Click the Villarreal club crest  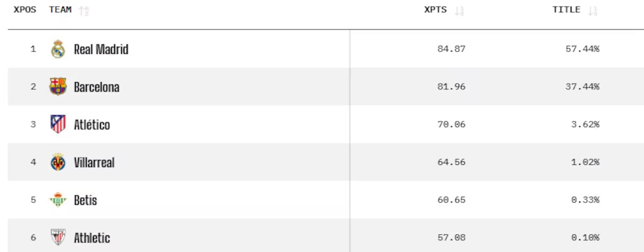(58, 162)
